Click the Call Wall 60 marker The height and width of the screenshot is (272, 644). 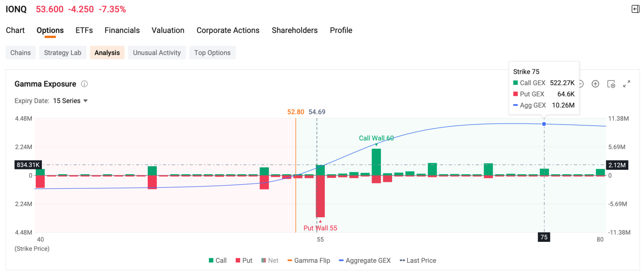coord(376,138)
